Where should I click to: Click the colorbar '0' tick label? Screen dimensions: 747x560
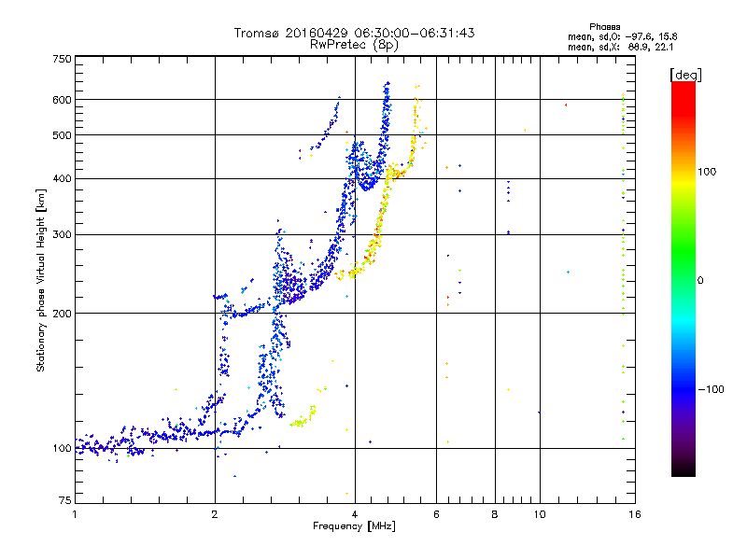(700, 281)
